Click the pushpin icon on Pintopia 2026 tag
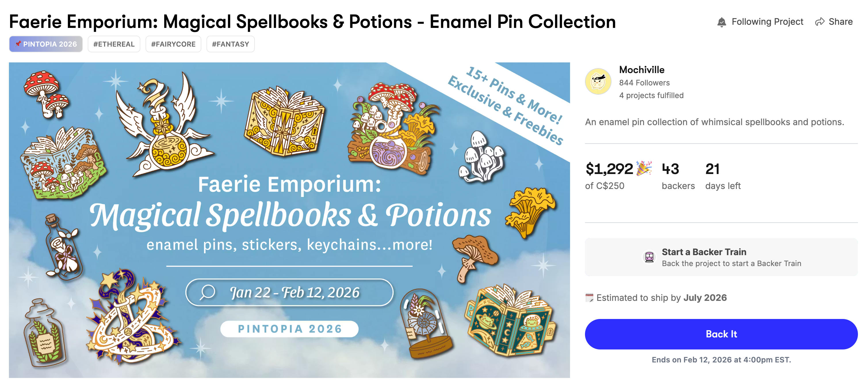Screen dimensions: 868x386 tap(18, 43)
